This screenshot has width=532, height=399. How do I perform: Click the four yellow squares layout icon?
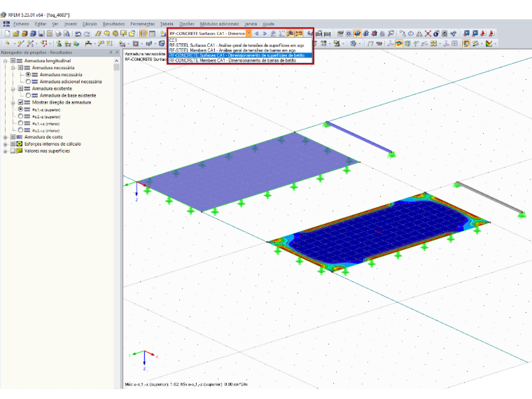click(433, 43)
